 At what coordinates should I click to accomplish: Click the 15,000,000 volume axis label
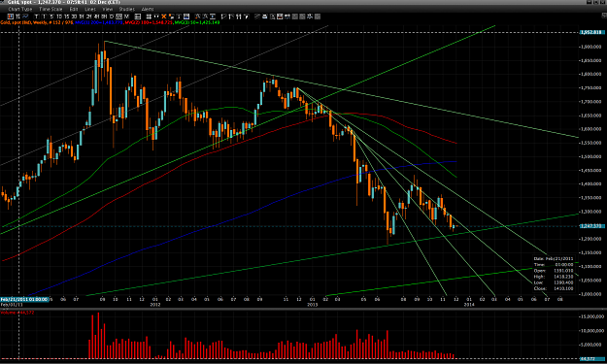coord(592,316)
